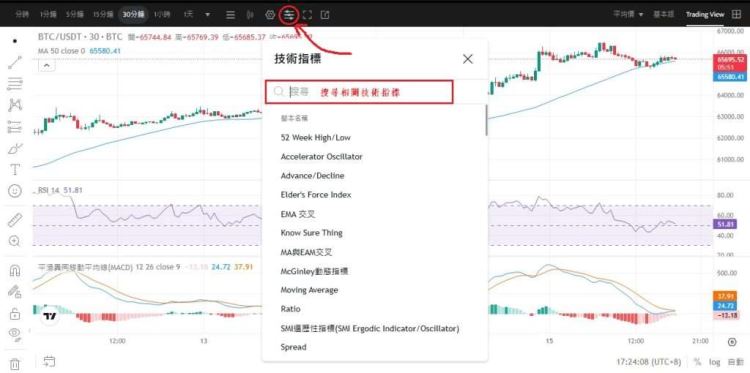Switch to the Trading View tab
The image size is (750, 373).
[x=705, y=14]
